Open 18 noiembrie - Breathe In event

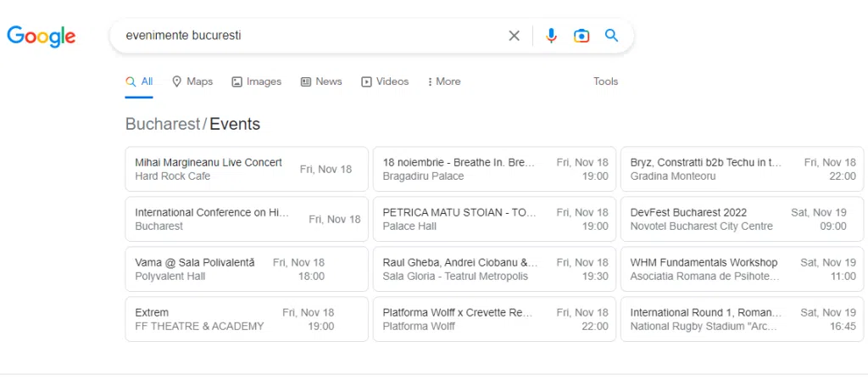click(494, 169)
